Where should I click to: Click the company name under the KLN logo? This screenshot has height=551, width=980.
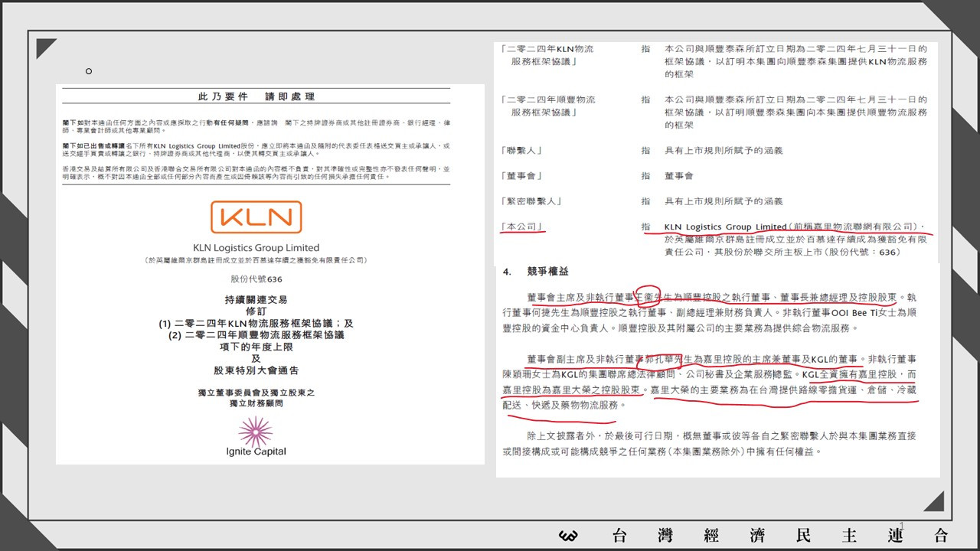coord(256,247)
